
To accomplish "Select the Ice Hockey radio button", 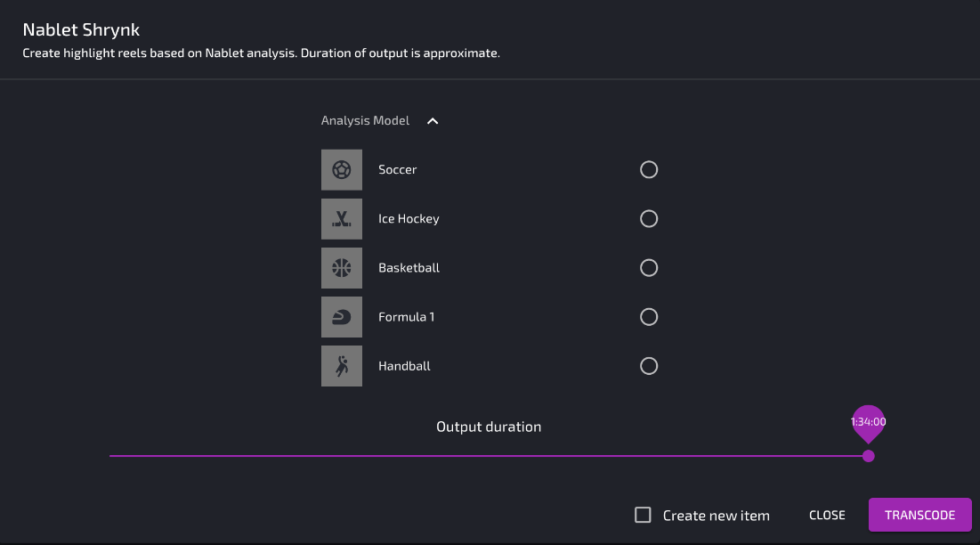I will coord(649,219).
